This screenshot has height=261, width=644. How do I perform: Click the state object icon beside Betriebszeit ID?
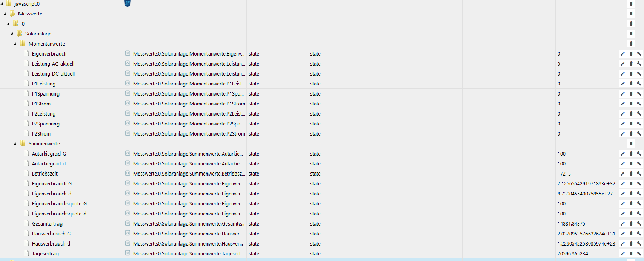pyautogui.click(x=128, y=173)
